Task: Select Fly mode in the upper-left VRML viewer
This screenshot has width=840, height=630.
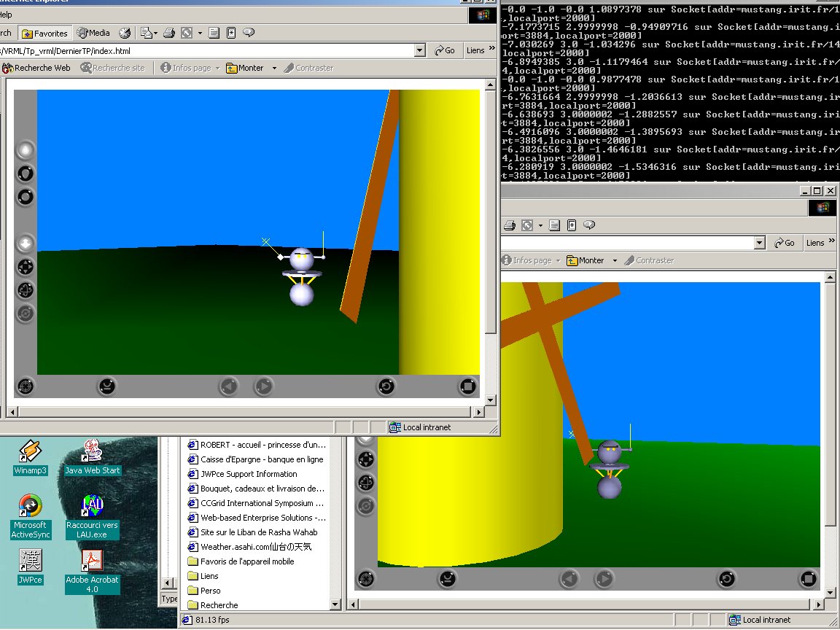Action: point(26,174)
